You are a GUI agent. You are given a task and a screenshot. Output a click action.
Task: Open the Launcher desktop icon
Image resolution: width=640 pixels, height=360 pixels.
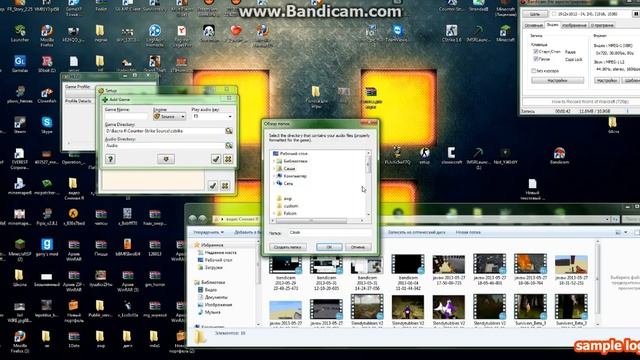[20, 33]
